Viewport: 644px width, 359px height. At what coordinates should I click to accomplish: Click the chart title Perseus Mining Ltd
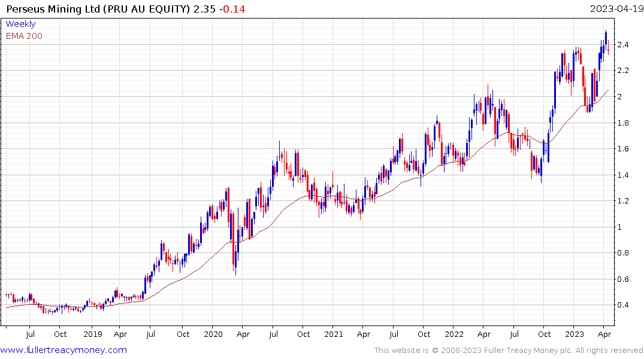(53, 9)
